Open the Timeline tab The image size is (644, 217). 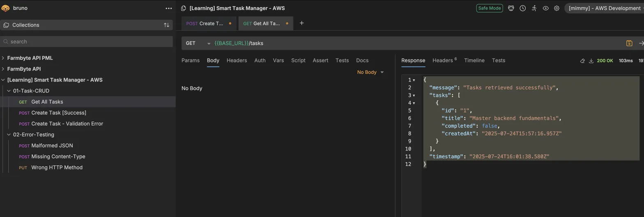coord(474,60)
